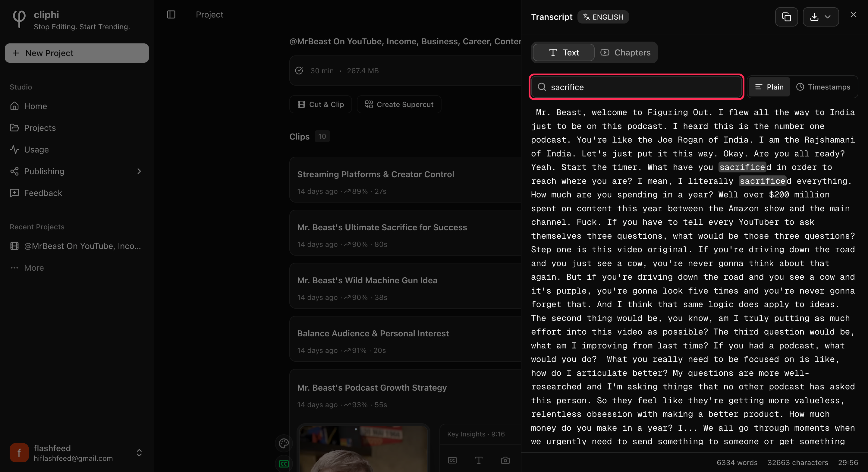Click the captions icon under Key Insights
868x472 pixels.
click(452, 460)
